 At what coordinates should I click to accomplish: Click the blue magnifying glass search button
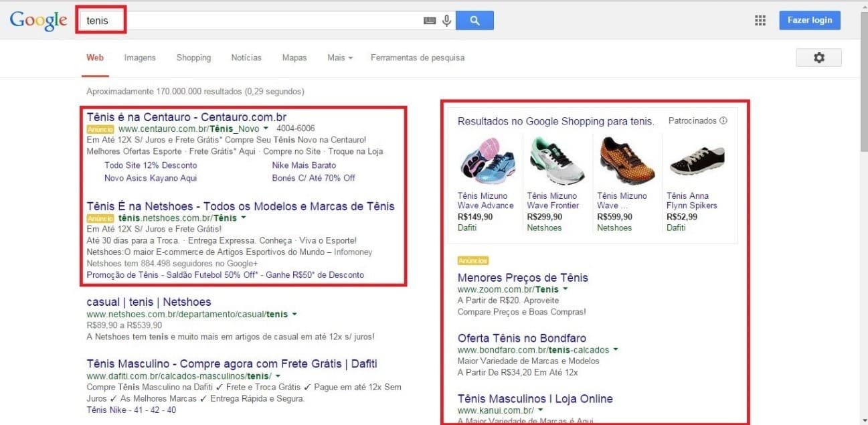tap(474, 21)
